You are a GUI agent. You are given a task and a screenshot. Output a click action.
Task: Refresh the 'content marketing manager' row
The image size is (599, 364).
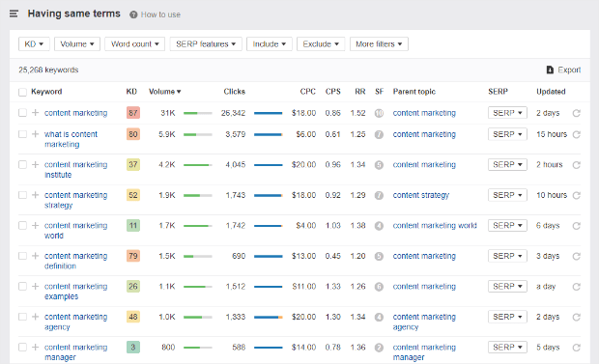[x=577, y=348]
